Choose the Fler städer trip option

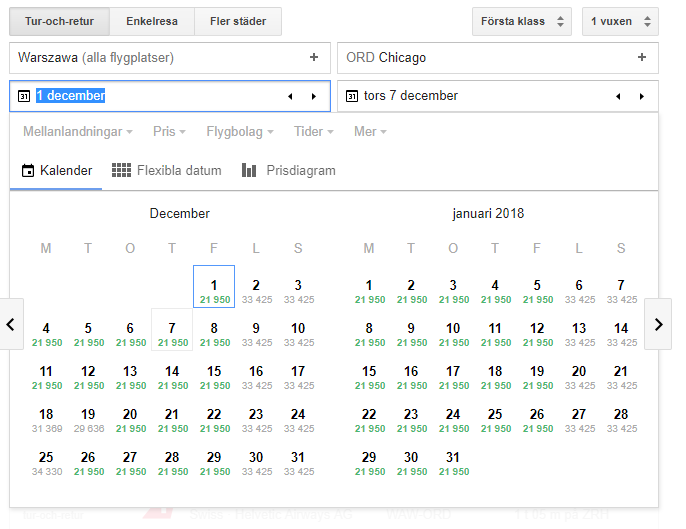pos(238,21)
